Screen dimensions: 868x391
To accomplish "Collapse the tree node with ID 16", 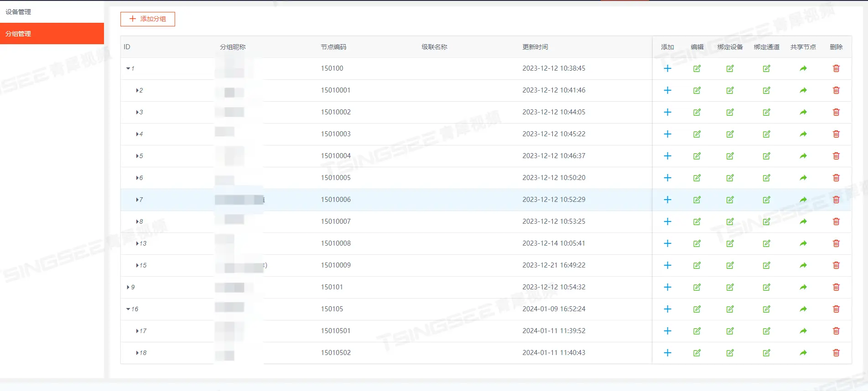I will click(x=128, y=309).
